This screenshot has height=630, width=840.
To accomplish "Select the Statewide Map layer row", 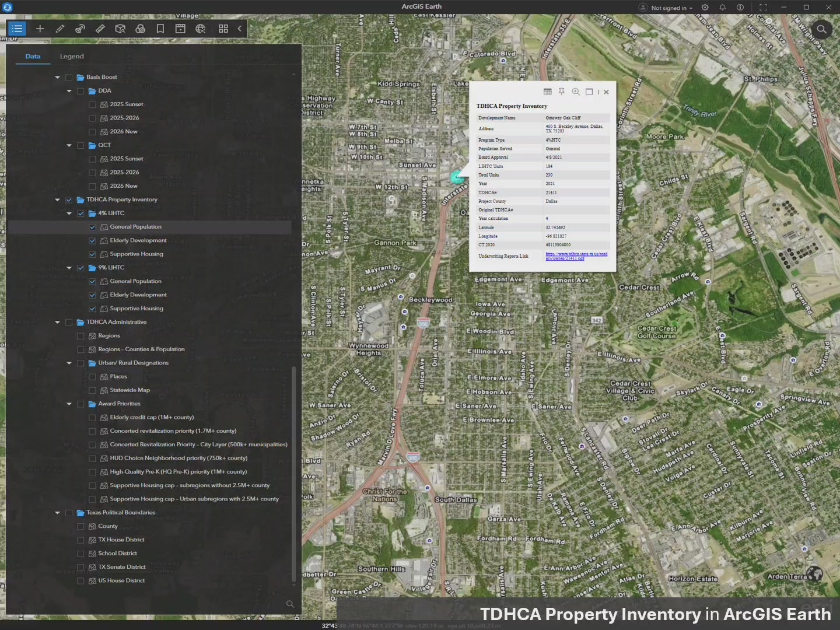I will pyautogui.click(x=129, y=390).
